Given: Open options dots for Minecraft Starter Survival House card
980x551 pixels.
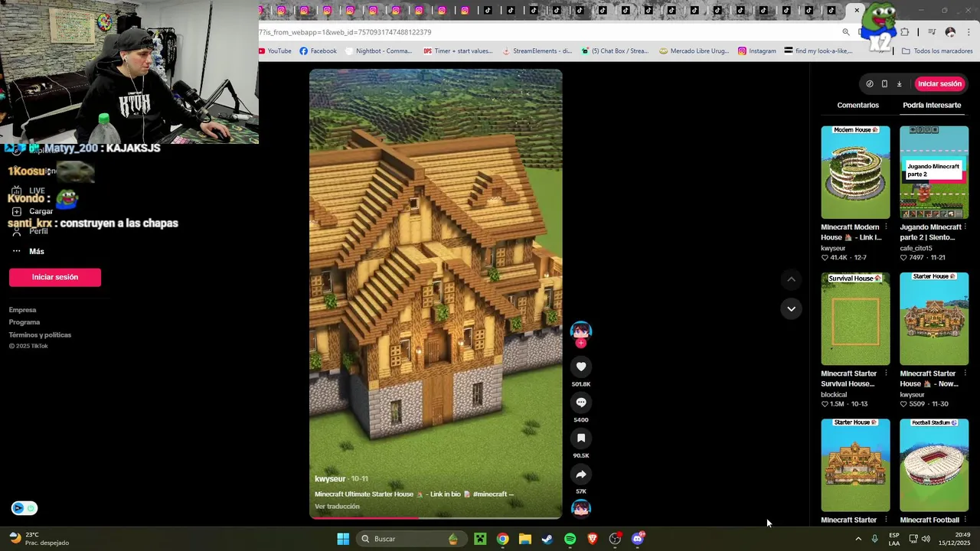Looking at the screenshot, I should [887, 373].
